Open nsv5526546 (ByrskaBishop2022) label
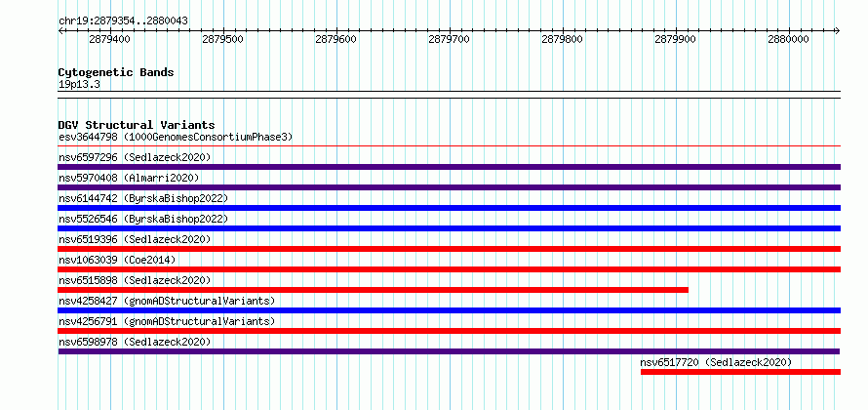The width and height of the screenshot is (868, 410). pos(143,219)
